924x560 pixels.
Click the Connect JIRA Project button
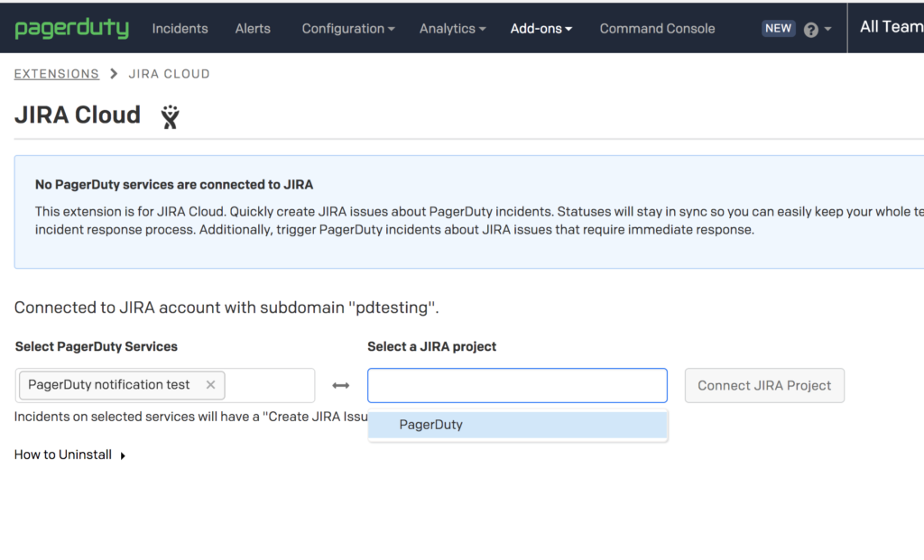tap(764, 386)
